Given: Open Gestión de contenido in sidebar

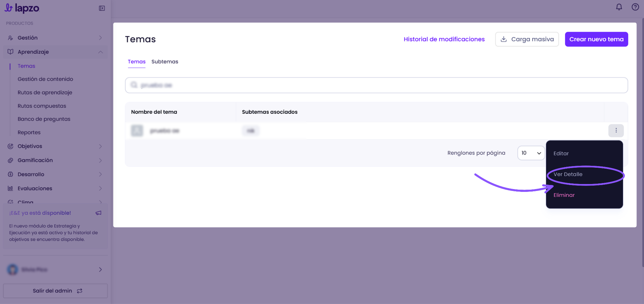Looking at the screenshot, I should (45, 79).
